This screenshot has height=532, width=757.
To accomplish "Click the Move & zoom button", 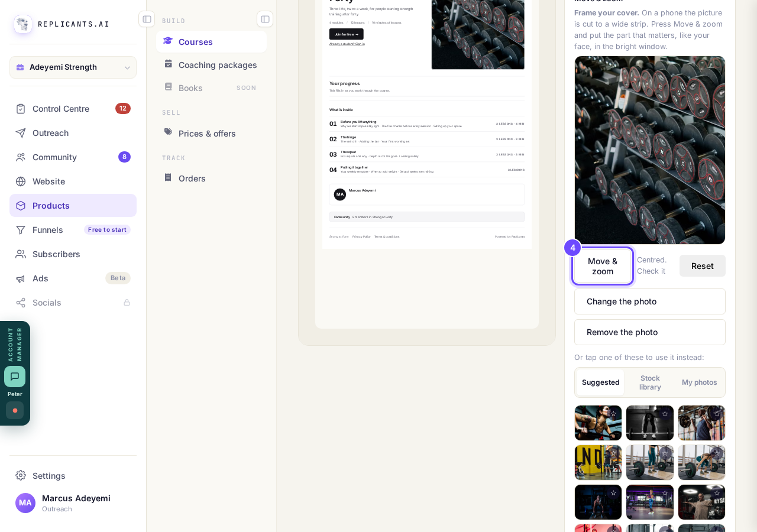I will coord(603,266).
